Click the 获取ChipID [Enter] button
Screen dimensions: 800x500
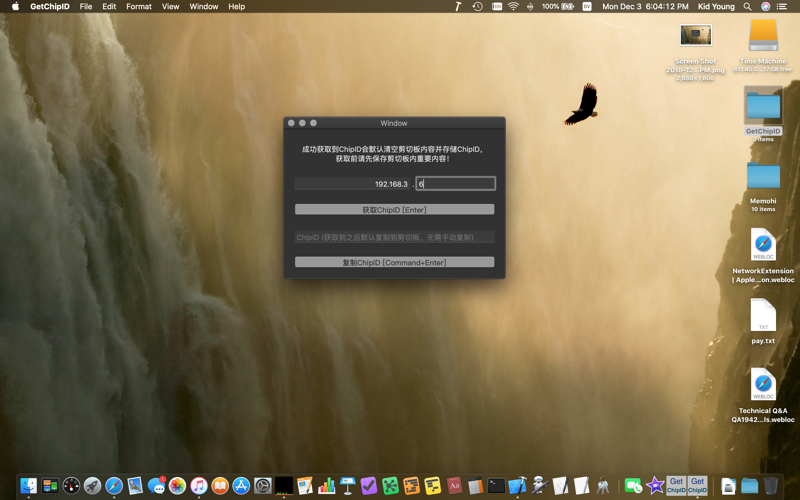point(394,210)
